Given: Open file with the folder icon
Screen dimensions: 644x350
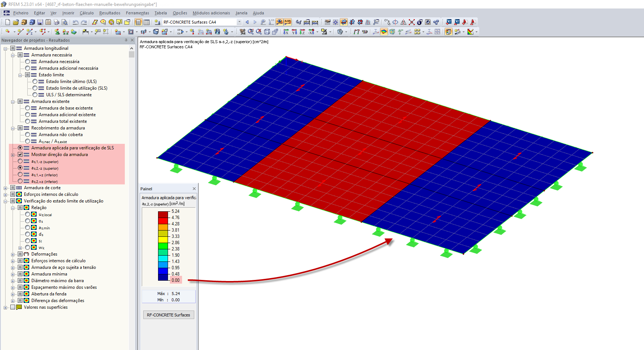Looking at the screenshot, I should [x=16, y=22].
